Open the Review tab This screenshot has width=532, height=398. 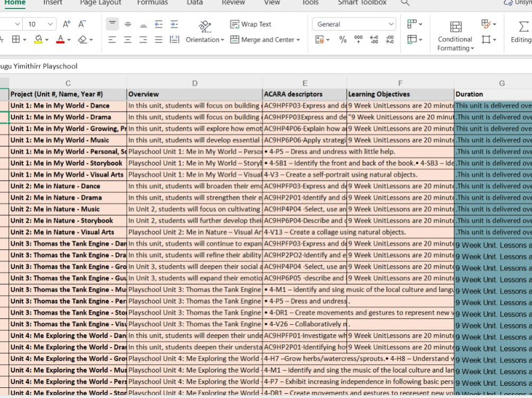tap(233, 2)
